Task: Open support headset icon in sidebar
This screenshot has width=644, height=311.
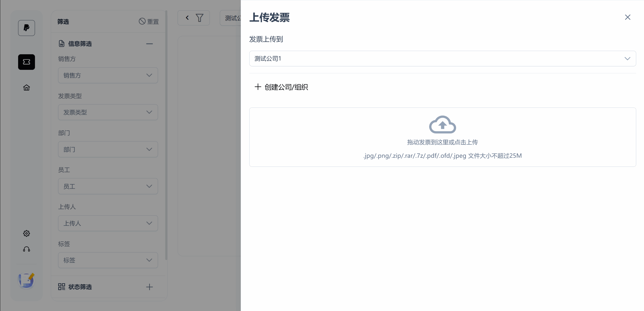Action: [26, 249]
